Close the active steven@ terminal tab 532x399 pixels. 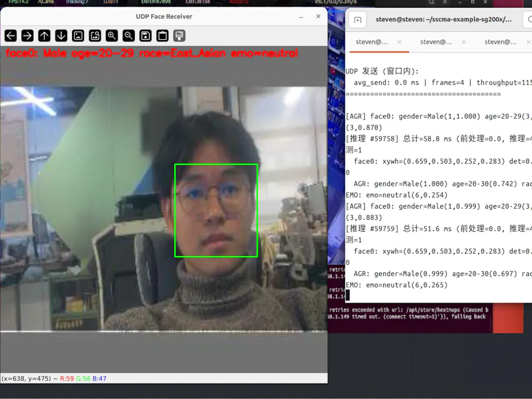click(x=400, y=42)
